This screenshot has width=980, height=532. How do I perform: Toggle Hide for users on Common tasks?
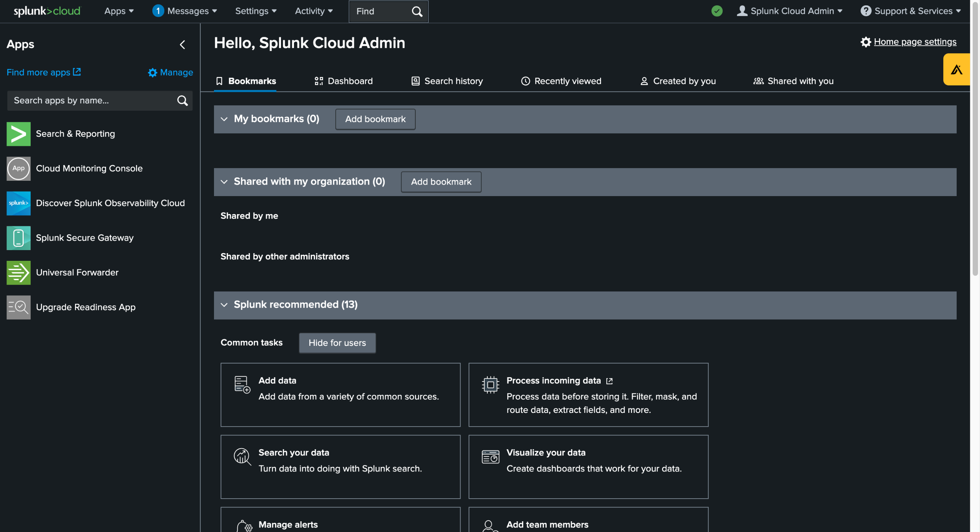coord(337,343)
